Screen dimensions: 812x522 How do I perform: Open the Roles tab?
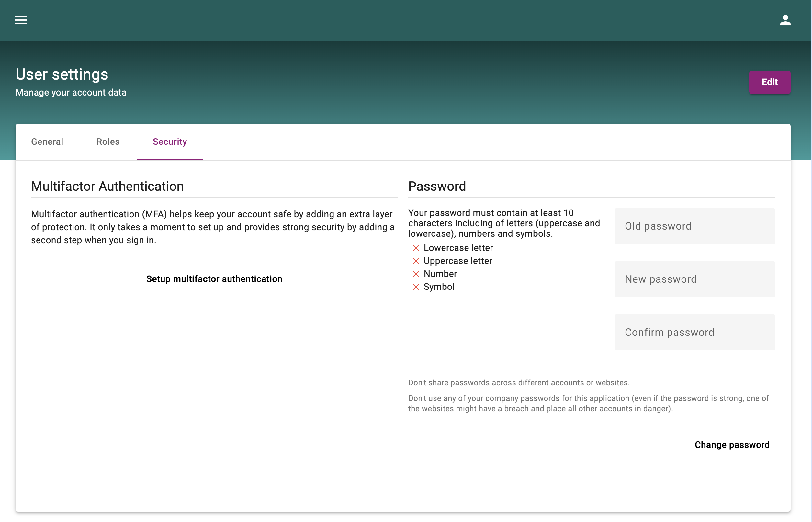[x=108, y=142]
